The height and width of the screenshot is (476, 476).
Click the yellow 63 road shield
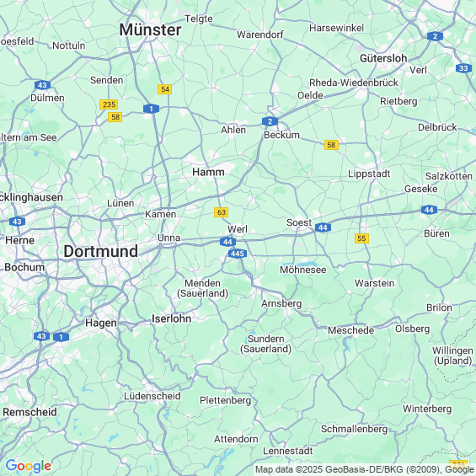(x=221, y=212)
